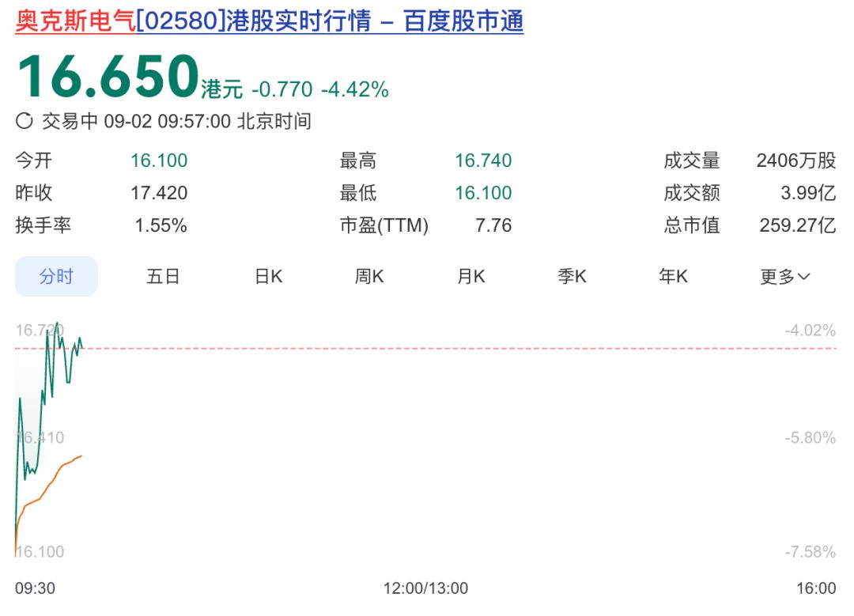This screenshot has width=854, height=616.
Task: Click the 最低 value 16.100
Action: click(483, 192)
